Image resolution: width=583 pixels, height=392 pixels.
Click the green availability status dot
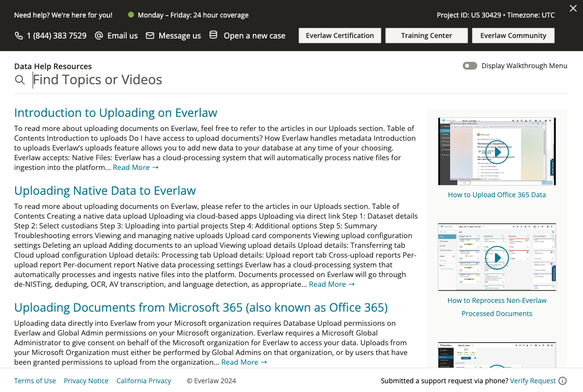pyautogui.click(x=131, y=15)
